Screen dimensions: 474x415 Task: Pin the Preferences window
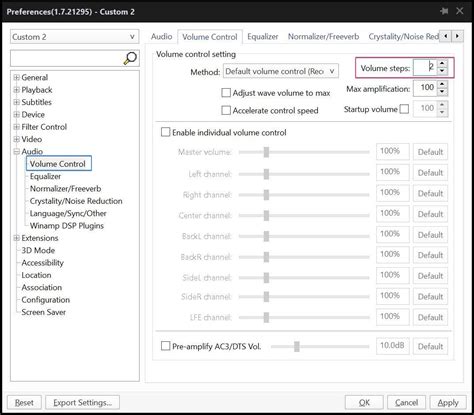coord(444,11)
